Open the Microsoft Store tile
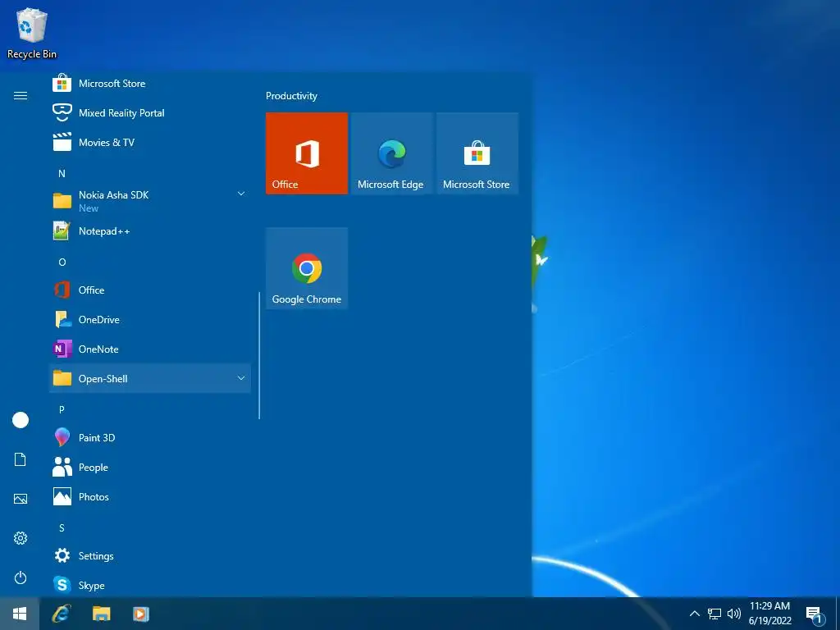The image size is (840, 630). pyautogui.click(x=477, y=153)
